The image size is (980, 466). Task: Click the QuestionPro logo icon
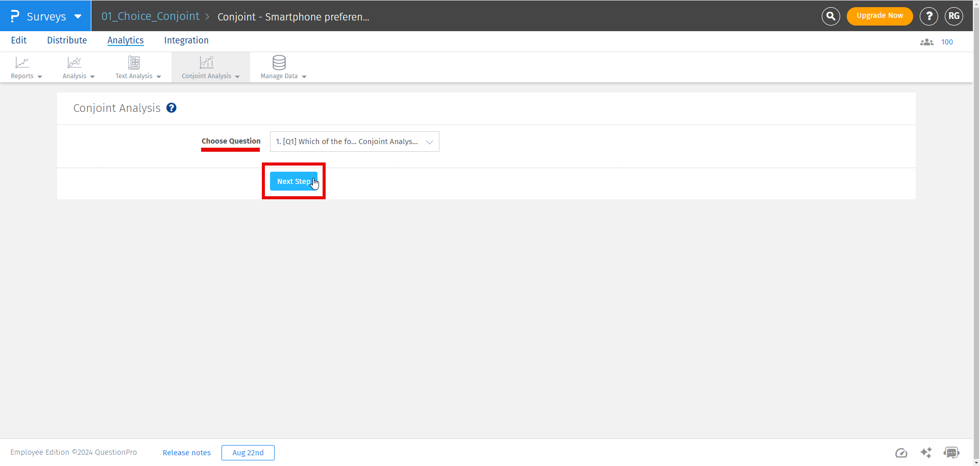[15, 16]
